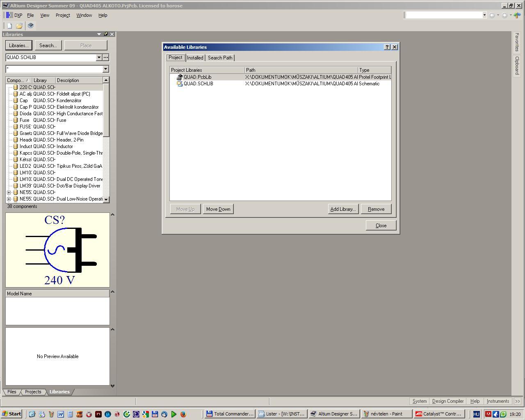Click the component list vertical scrollbar thumb
The height and width of the screenshot is (420, 525).
click(x=106, y=110)
